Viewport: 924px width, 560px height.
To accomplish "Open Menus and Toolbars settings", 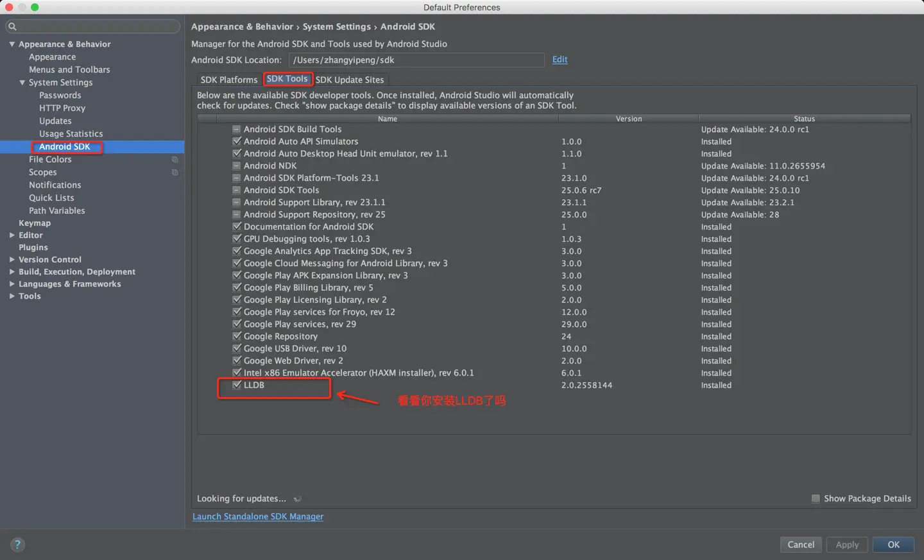I will 69,70.
